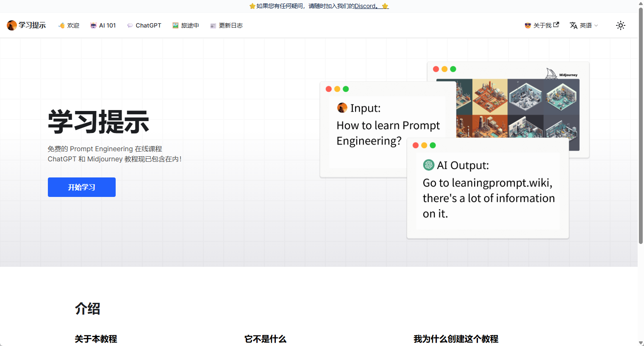Click the 关于本教程 heading

pos(96,339)
